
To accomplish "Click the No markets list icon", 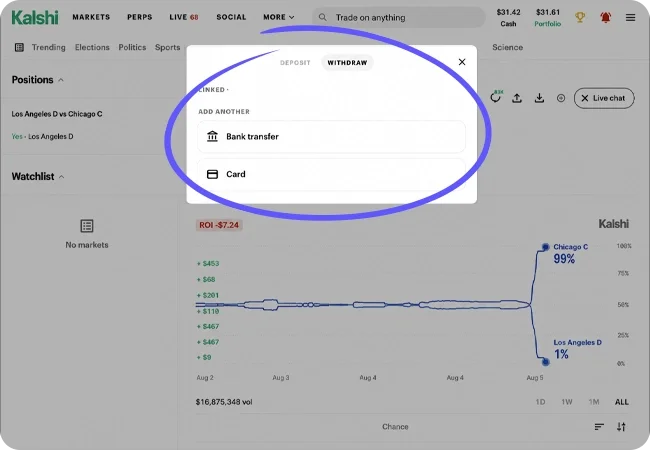I will (x=87, y=226).
